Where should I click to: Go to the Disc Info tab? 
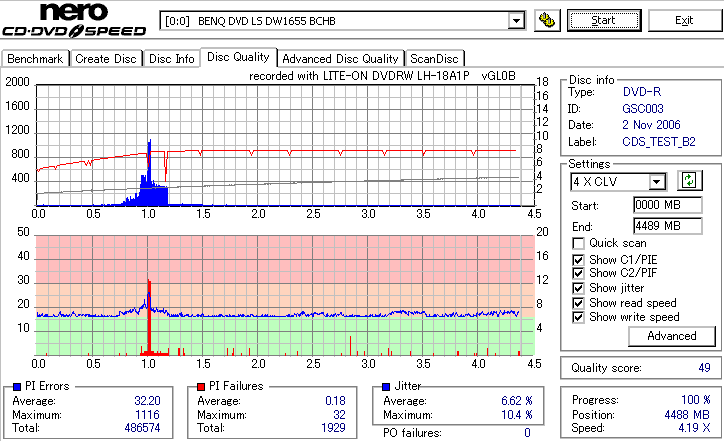(x=172, y=59)
